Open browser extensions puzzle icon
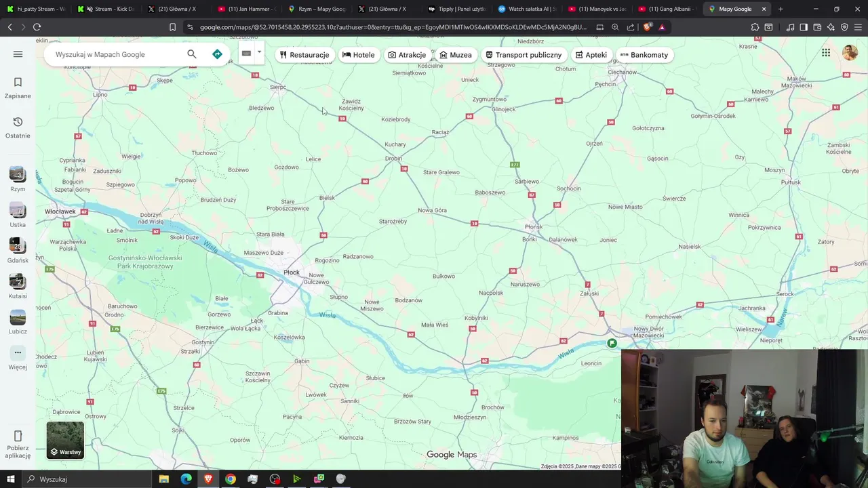868x488 pixels. pos(755,27)
